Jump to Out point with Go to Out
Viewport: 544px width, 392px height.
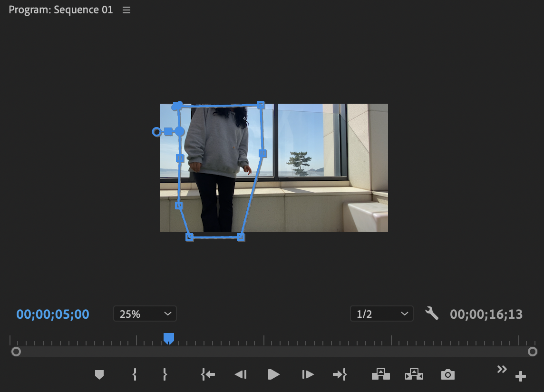[x=340, y=374]
